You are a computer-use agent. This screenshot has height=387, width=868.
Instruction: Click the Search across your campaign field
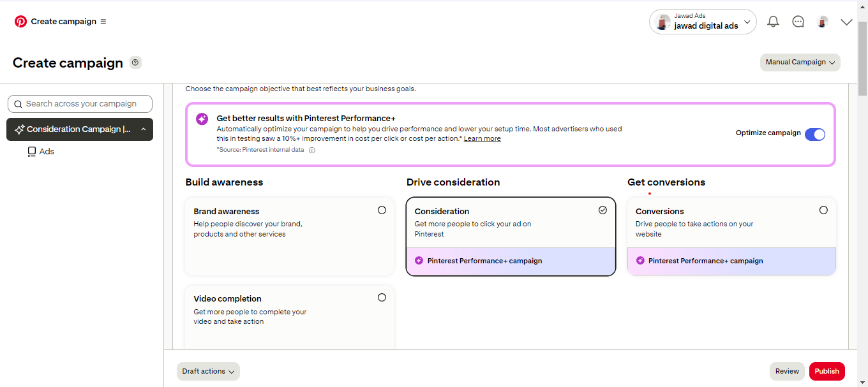tap(80, 104)
